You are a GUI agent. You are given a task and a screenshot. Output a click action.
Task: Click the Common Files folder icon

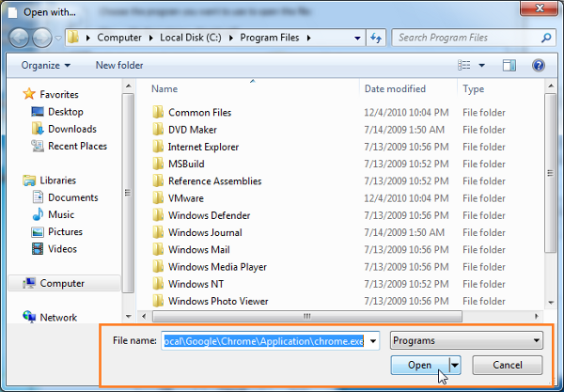(158, 112)
